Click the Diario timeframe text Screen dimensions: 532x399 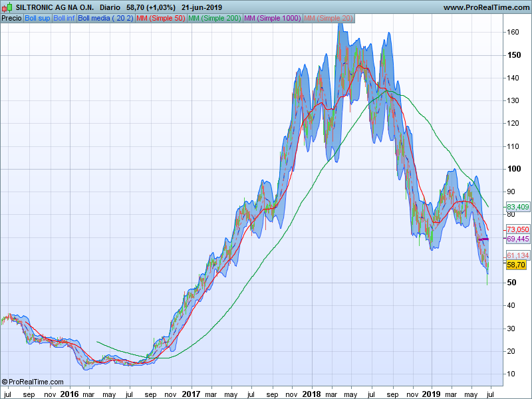[110, 7]
